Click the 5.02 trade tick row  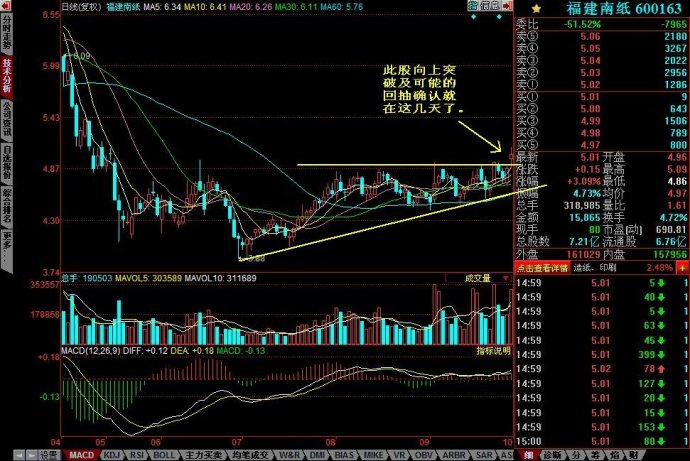click(602, 369)
